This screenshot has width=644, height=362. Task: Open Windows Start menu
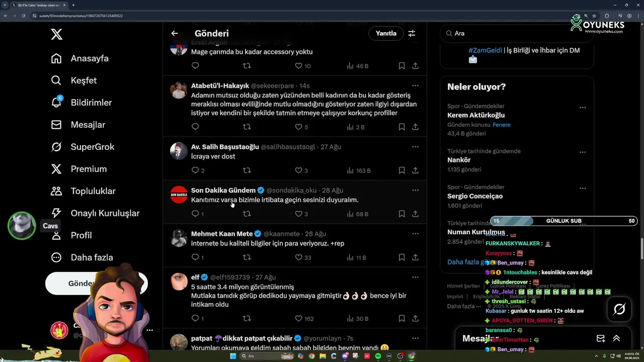point(233,356)
